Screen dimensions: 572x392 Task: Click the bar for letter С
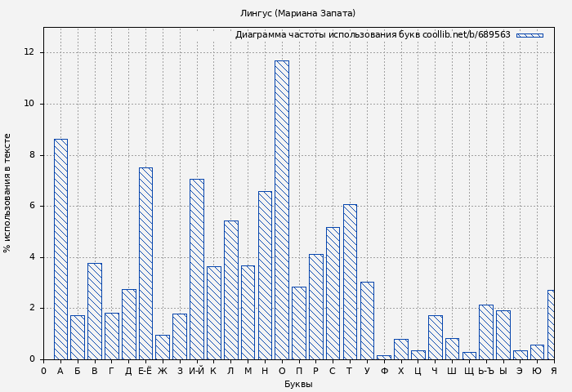click(x=333, y=293)
